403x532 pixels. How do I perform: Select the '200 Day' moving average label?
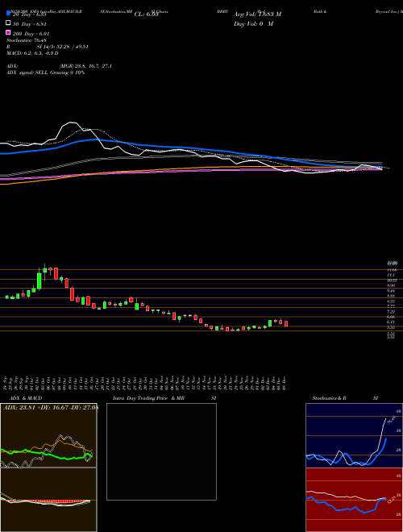pos(31,33)
